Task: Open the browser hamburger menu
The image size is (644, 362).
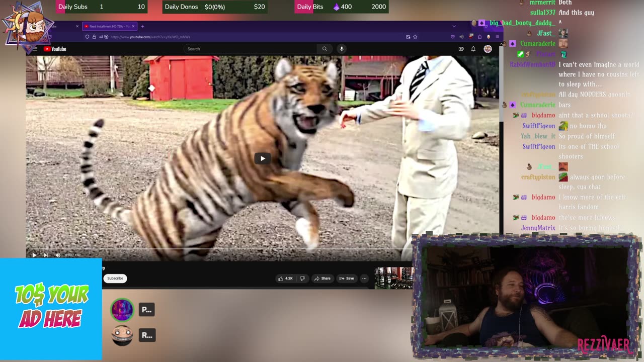Action: [x=497, y=37]
